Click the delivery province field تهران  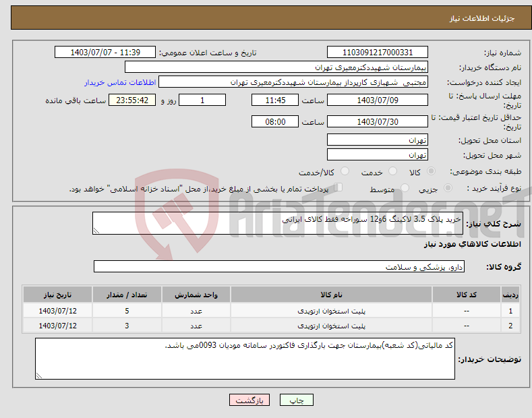point(378,140)
